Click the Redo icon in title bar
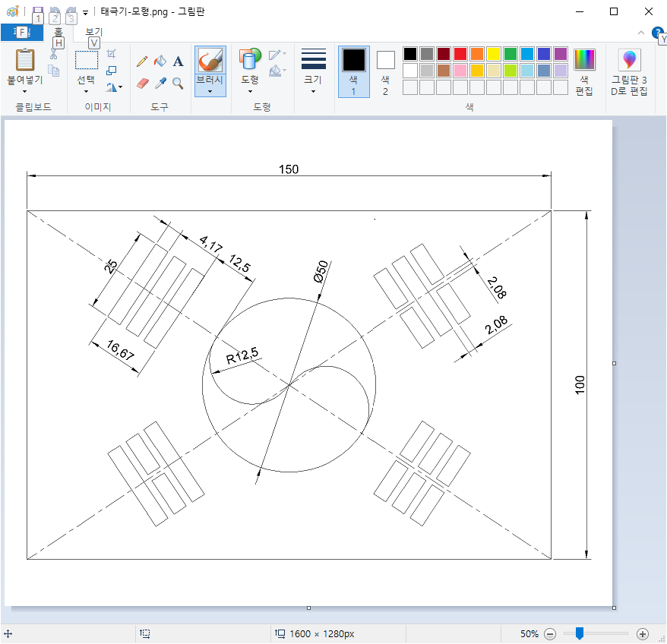This screenshot has height=644, width=667. coord(71,11)
